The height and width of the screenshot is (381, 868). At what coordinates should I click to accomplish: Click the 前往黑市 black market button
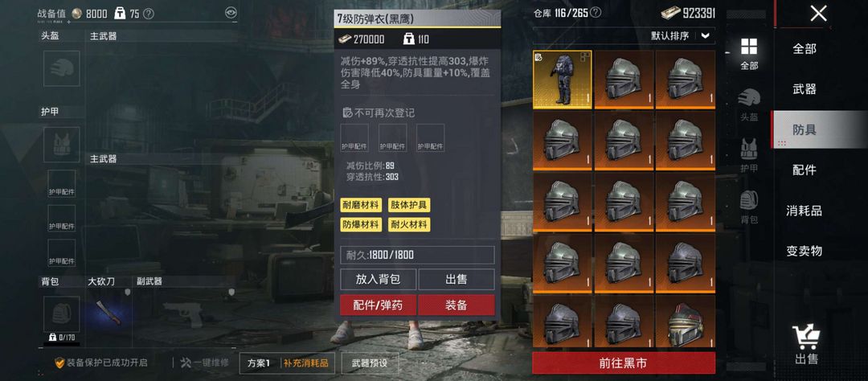point(624,363)
